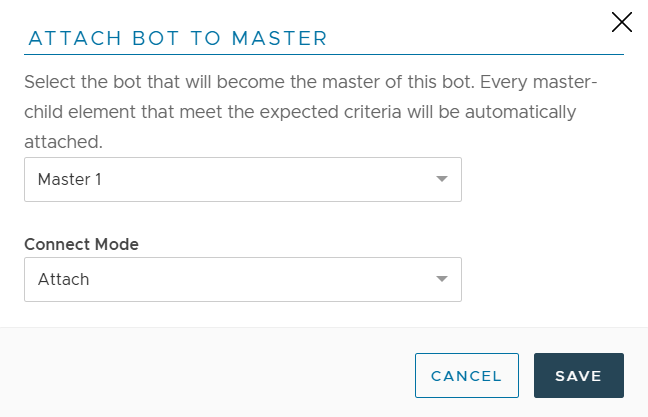Click the first line of description text

310,82
